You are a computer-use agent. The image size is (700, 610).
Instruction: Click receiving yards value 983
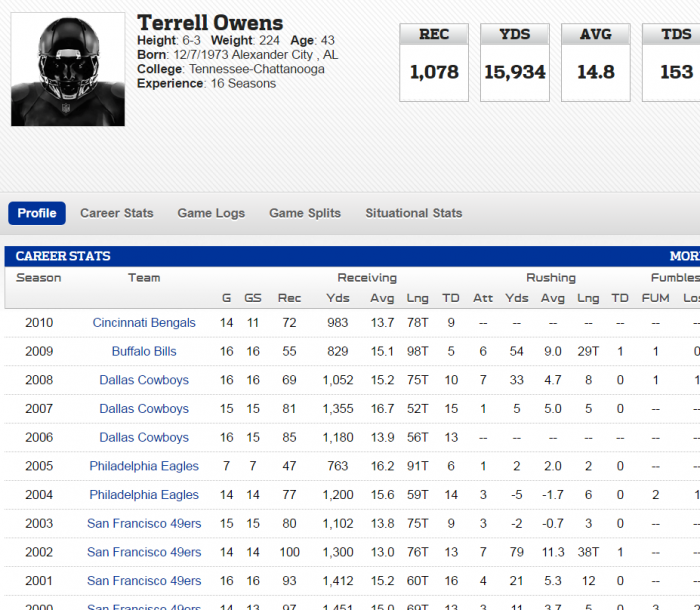[x=338, y=322]
